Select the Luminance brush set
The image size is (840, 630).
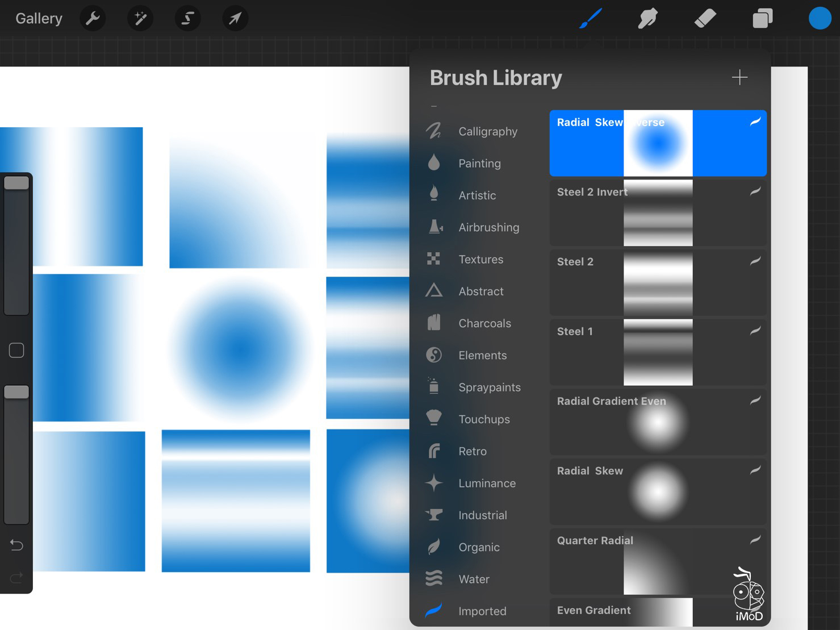click(487, 483)
